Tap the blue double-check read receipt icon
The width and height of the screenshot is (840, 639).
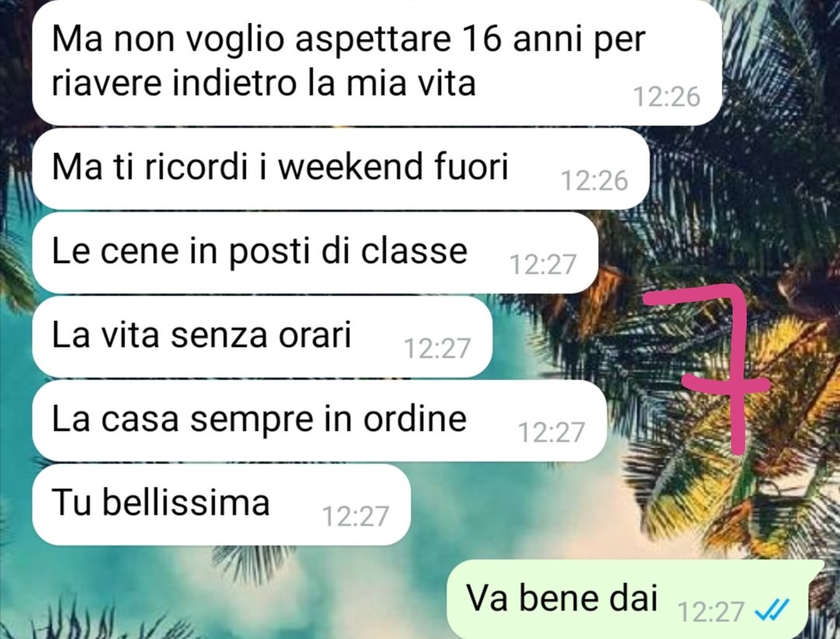pos(772,609)
